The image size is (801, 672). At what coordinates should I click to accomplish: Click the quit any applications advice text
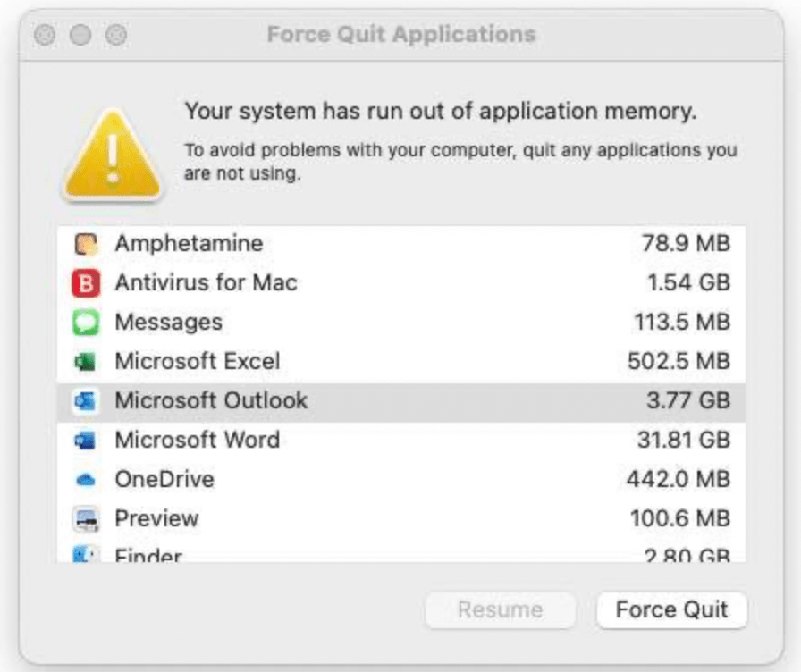pos(460,162)
